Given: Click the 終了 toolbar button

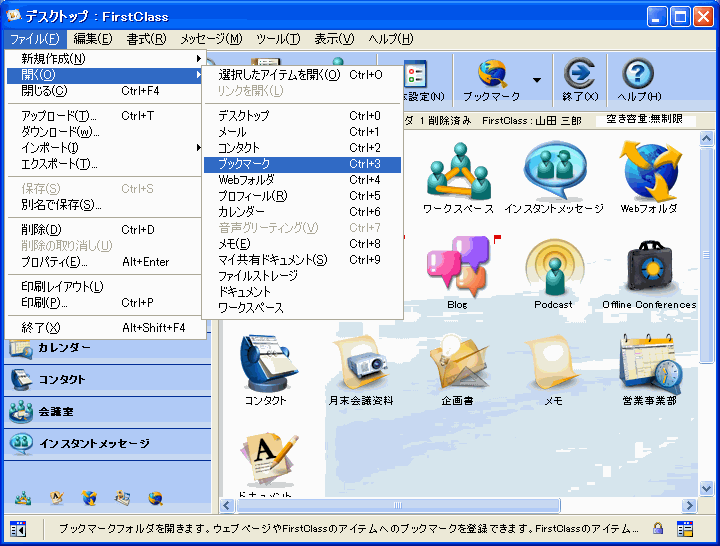Looking at the screenshot, I should pyautogui.click(x=580, y=80).
